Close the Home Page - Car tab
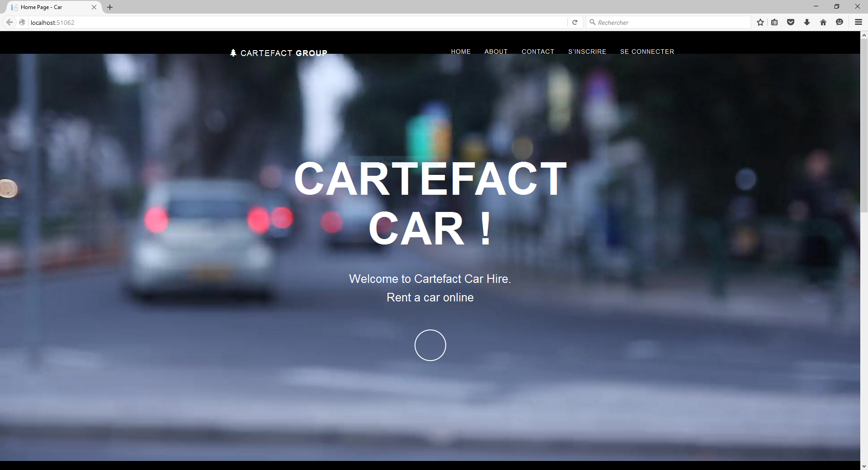Screen dimensions: 868x470 [94, 7]
